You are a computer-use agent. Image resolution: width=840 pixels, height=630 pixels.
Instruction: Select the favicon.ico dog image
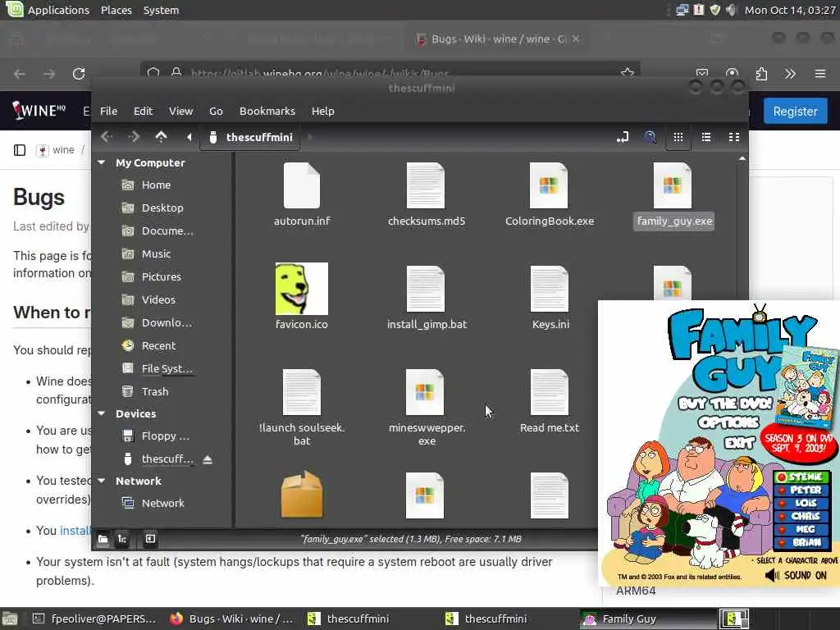[302, 289]
